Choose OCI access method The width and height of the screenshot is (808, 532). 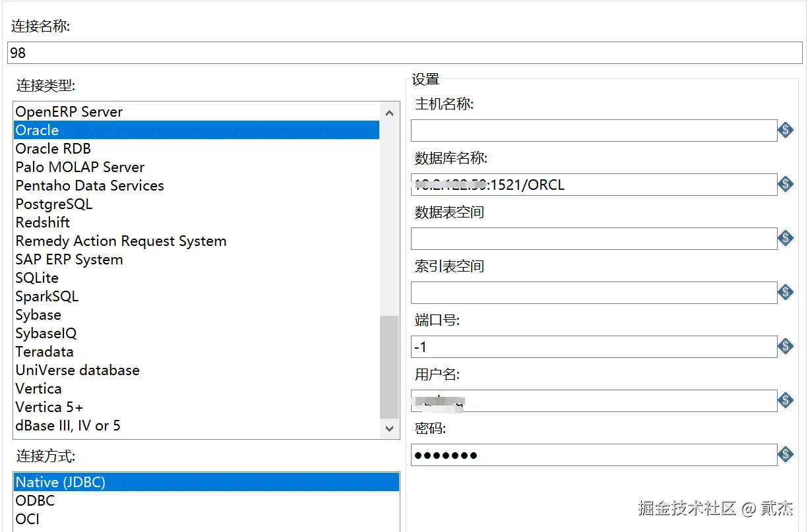click(x=206, y=519)
